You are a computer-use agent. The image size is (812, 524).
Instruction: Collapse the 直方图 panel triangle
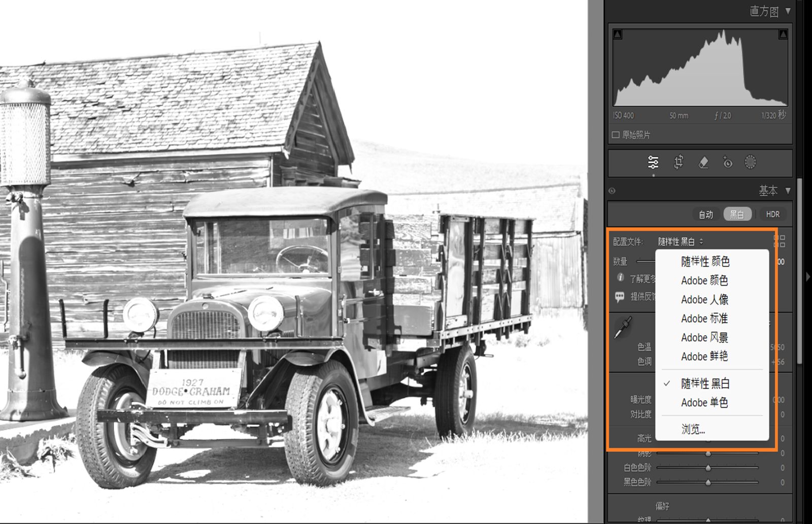tap(788, 11)
